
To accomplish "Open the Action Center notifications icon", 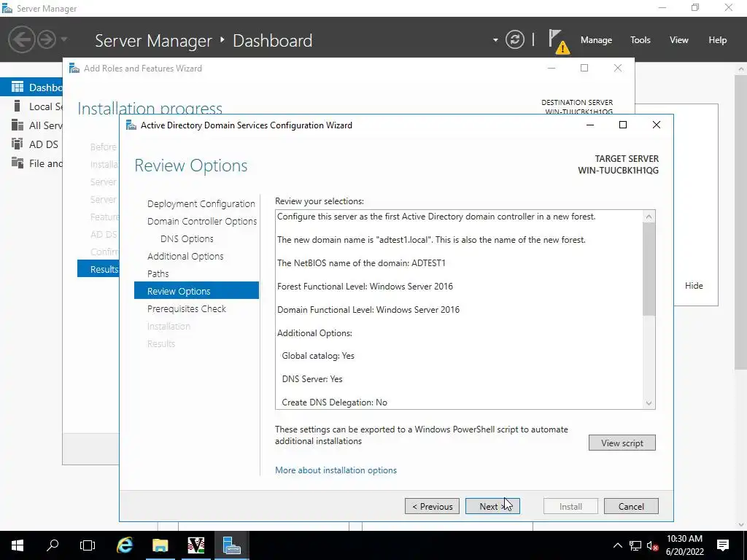I will click(723, 545).
